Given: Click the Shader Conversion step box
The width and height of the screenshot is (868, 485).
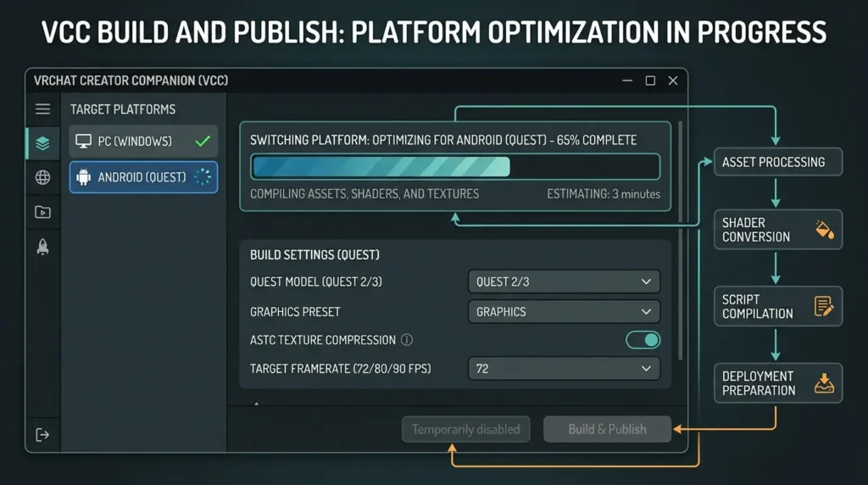Looking at the screenshot, I should point(778,229).
